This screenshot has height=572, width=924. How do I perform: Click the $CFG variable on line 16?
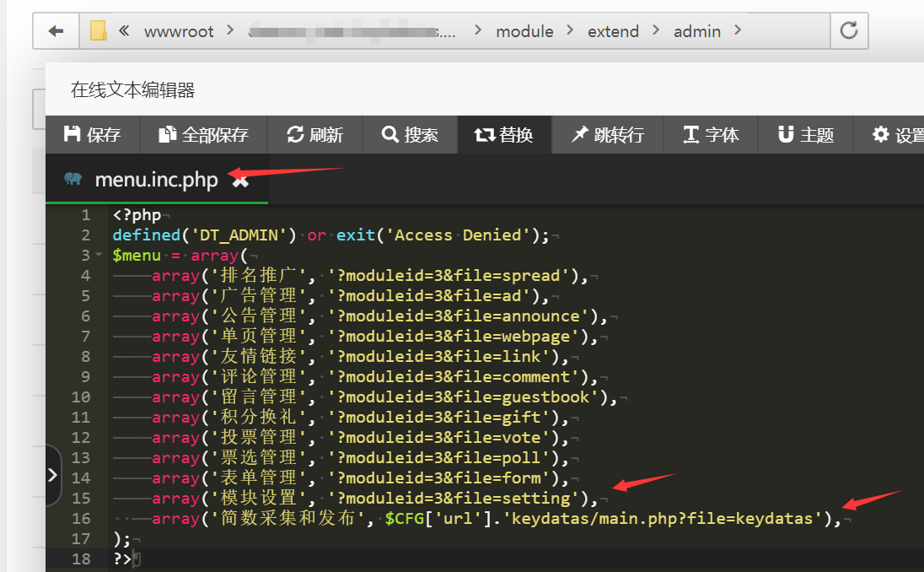click(405, 519)
